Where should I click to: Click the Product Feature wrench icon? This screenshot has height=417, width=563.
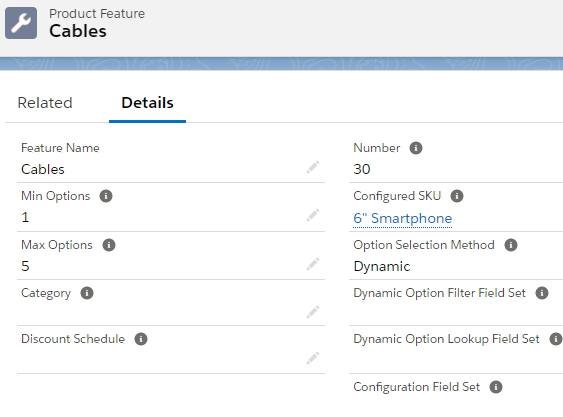pyautogui.click(x=21, y=23)
